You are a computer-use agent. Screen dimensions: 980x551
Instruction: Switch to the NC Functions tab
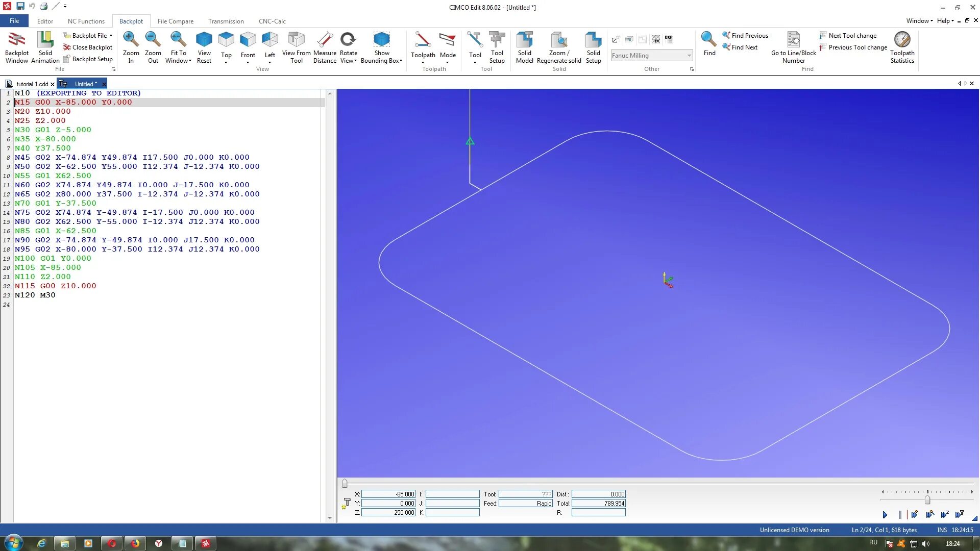(x=86, y=21)
